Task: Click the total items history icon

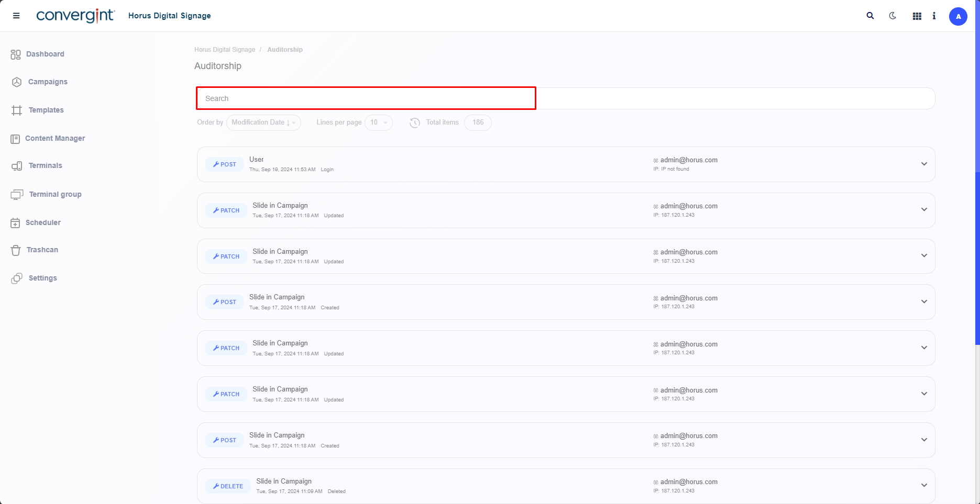Action: point(414,122)
